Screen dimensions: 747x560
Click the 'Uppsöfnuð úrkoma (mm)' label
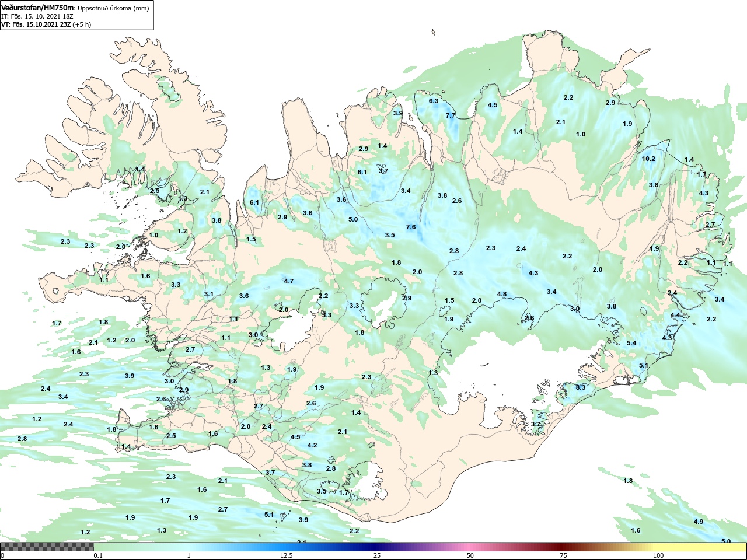pyautogui.click(x=113, y=8)
